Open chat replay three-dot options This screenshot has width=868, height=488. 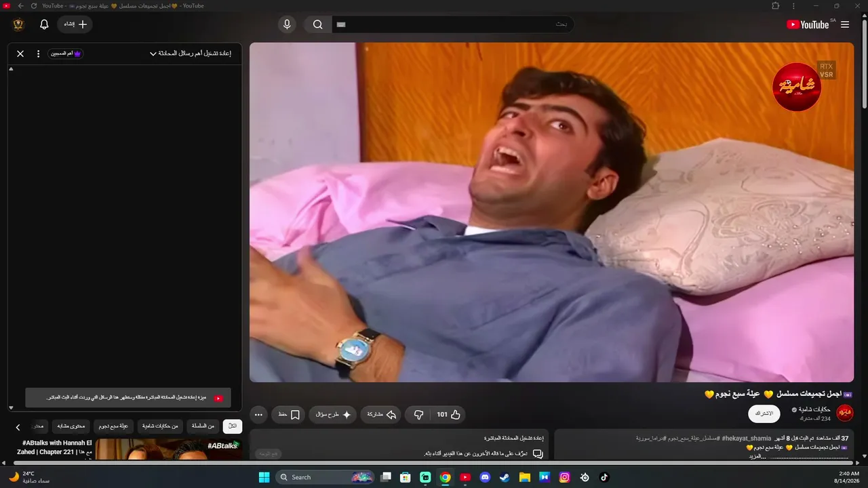tap(38, 54)
